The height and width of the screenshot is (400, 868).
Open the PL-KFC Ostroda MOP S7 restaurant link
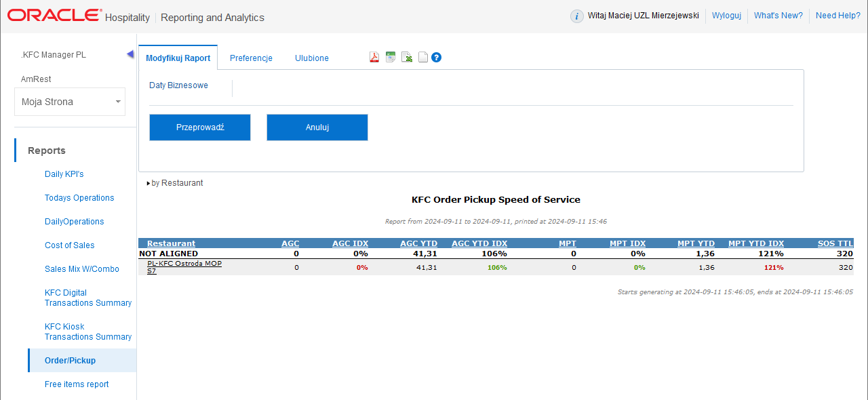point(184,267)
